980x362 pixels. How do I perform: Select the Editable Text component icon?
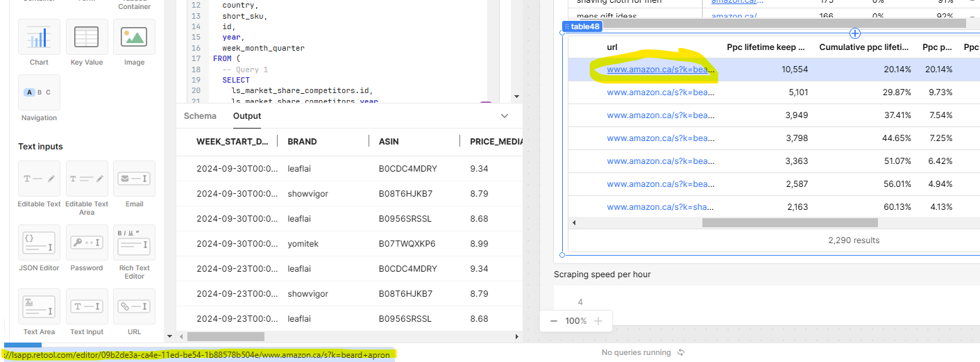[x=39, y=179]
